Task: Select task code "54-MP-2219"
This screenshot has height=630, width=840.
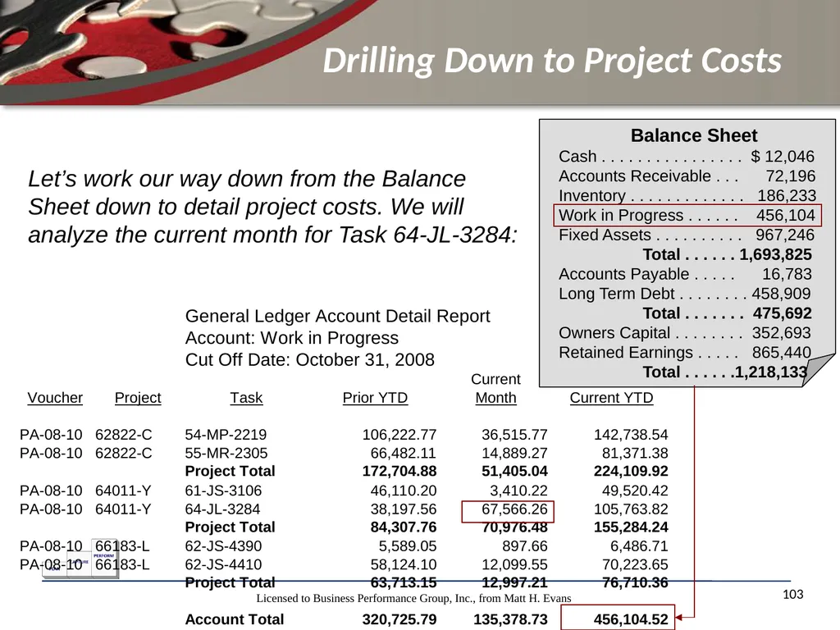Action: tap(226, 435)
